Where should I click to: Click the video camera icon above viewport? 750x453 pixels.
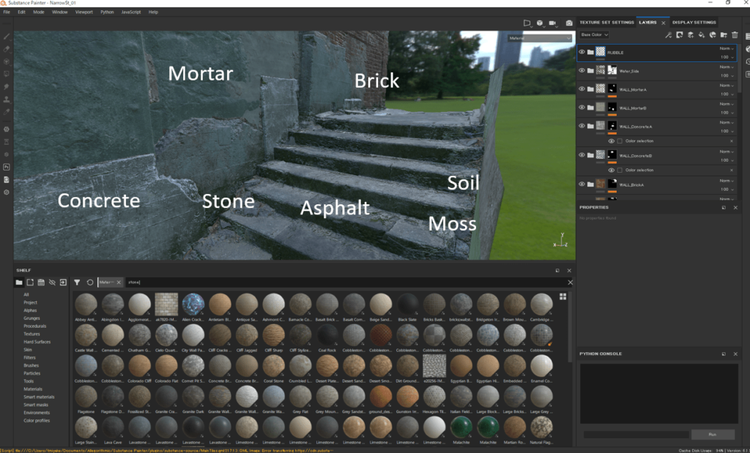(x=552, y=23)
